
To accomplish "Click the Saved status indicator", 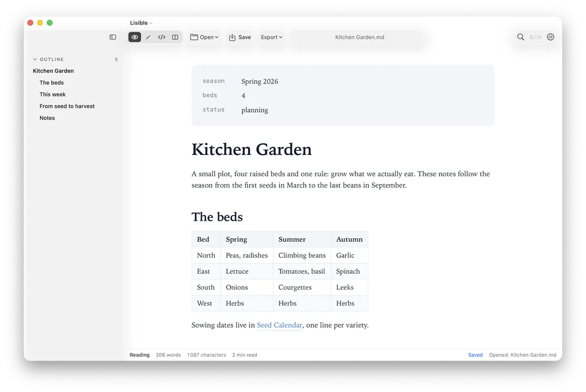I will click(x=476, y=355).
